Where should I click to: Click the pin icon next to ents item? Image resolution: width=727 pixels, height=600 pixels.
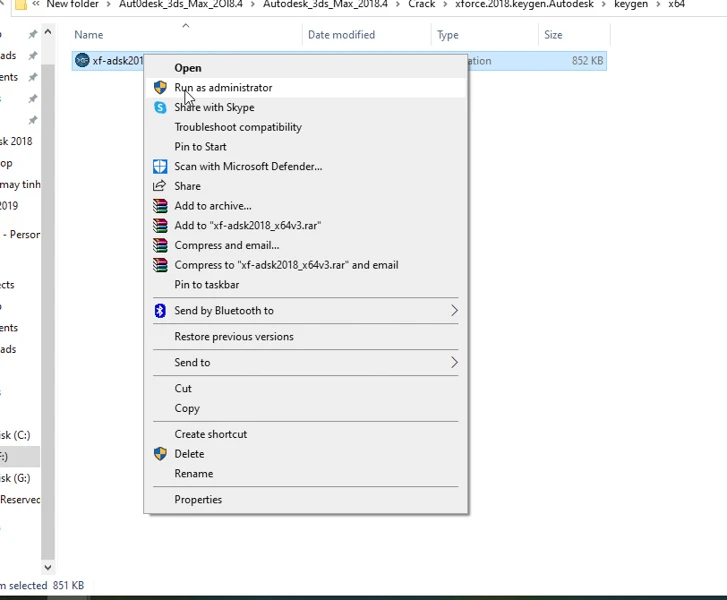coord(32,77)
